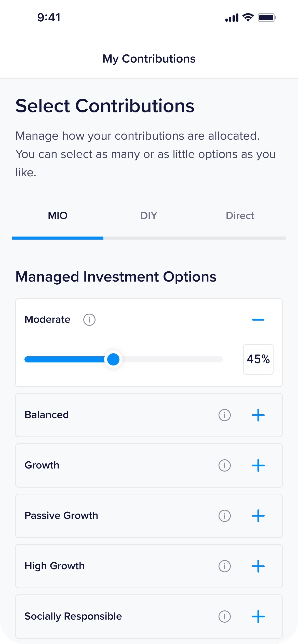Screen dimensions: 298x644
Task: Add the Passive Growth option
Action: [x=258, y=516]
